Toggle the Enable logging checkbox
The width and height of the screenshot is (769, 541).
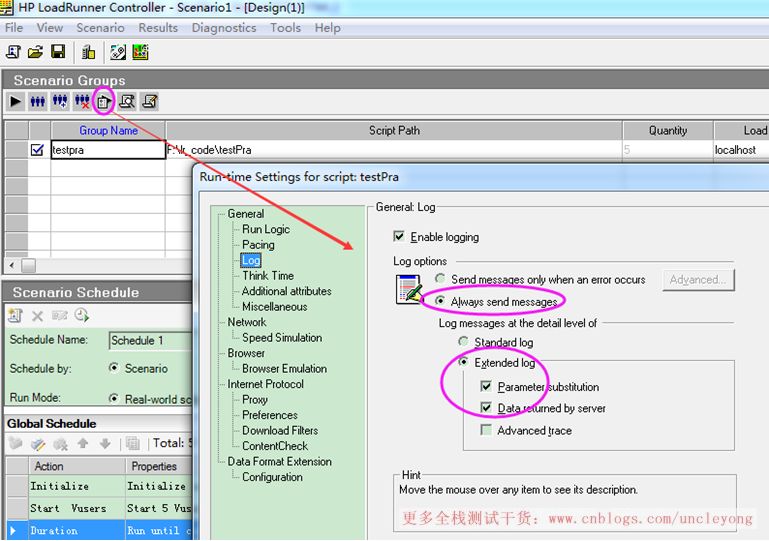399,236
